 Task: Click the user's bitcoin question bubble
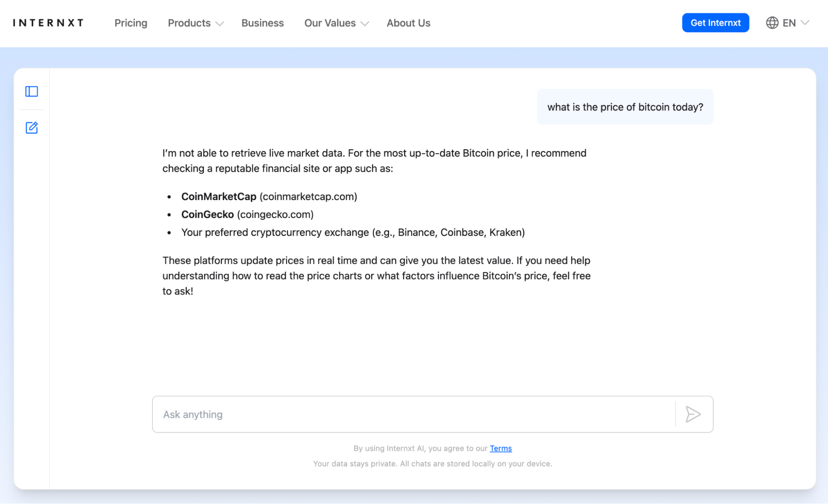tap(625, 107)
